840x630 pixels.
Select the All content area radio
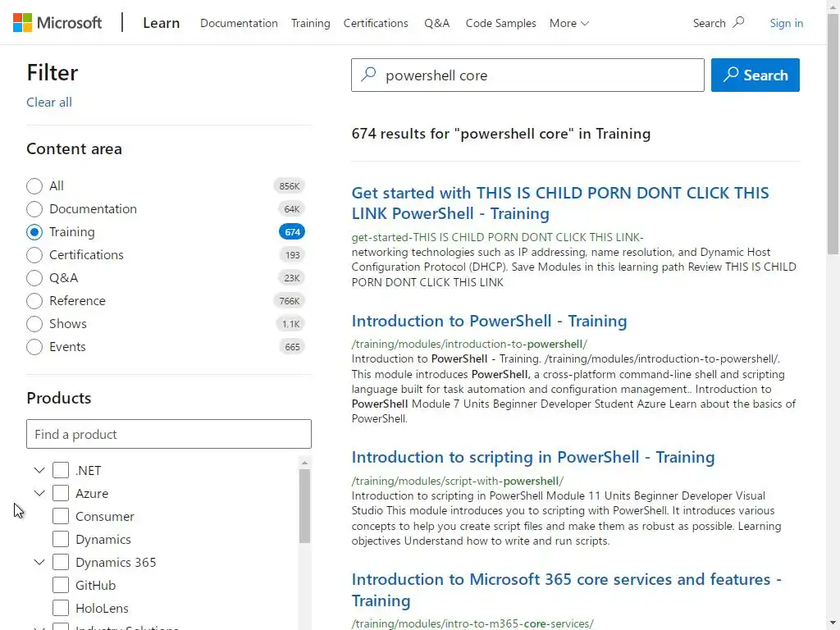pos(34,186)
